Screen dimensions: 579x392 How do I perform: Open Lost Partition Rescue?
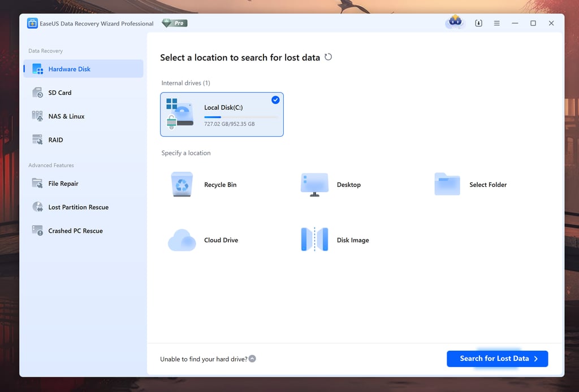[78, 207]
